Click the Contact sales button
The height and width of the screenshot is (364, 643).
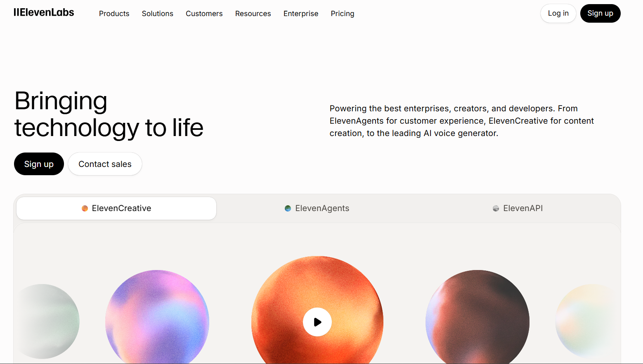pyautogui.click(x=105, y=164)
